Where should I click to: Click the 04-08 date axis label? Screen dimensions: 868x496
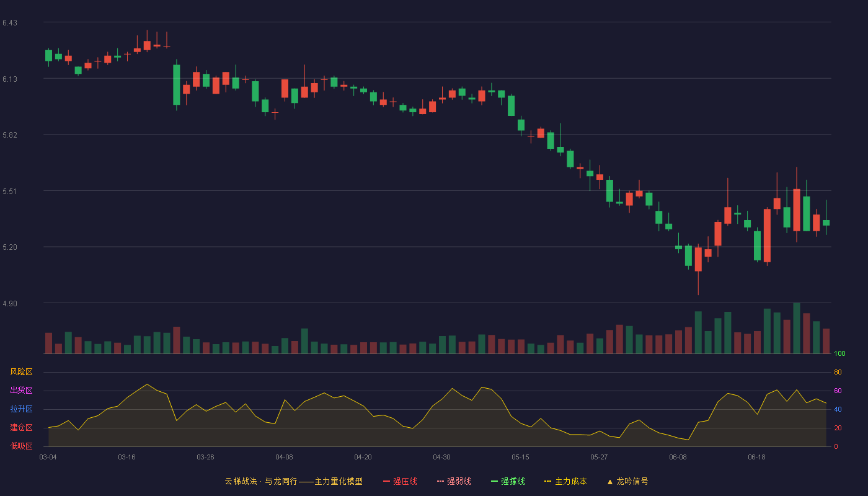coord(284,457)
